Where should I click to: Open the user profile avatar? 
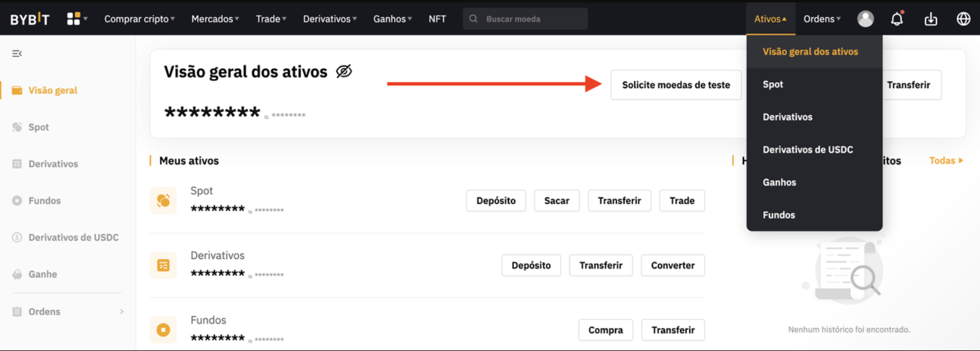865,19
